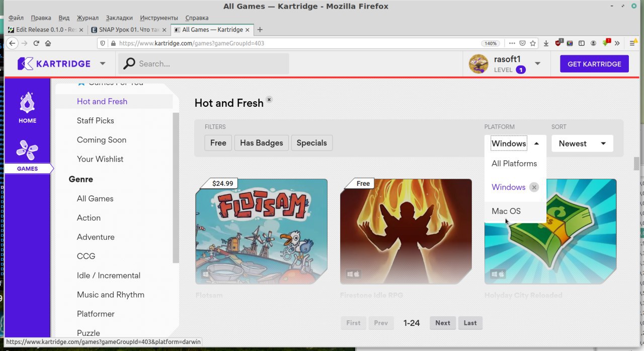Open the Newest sort dropdown
This screenshot has height=351, width=644.
point(582,144)
